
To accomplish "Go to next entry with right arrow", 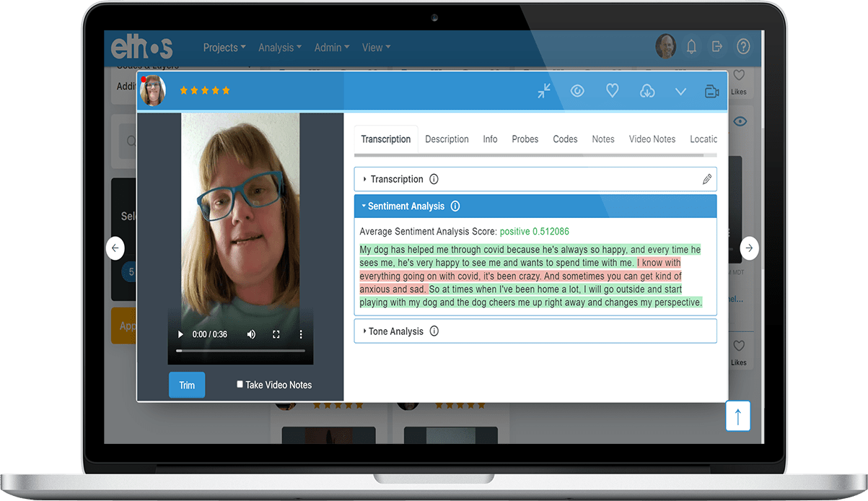I will 749,248.
